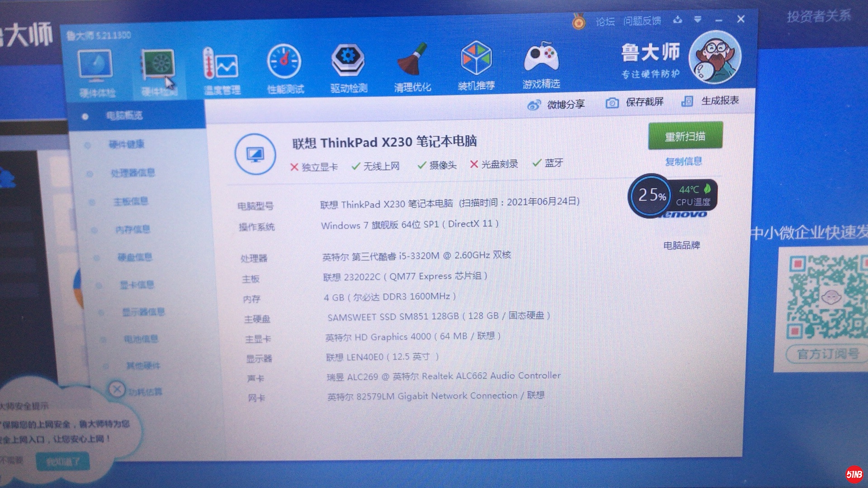Select 硬盘信息 in the sidebar
Viewport: 868px width, 488px height.
click(134, 257)
